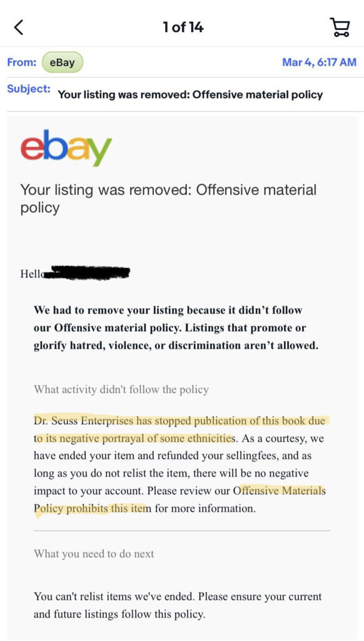Tap the 'What you need to do next' heading
The width and height of the screenshot is (364, 641).
tap(94, 554)
